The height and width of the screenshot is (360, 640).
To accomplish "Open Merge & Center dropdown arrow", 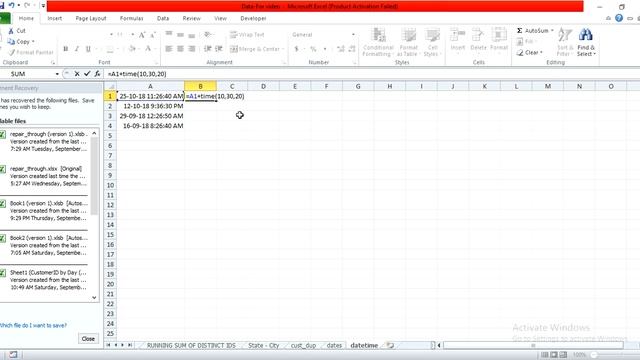I will pyautogui.click(x=283, y=49).
